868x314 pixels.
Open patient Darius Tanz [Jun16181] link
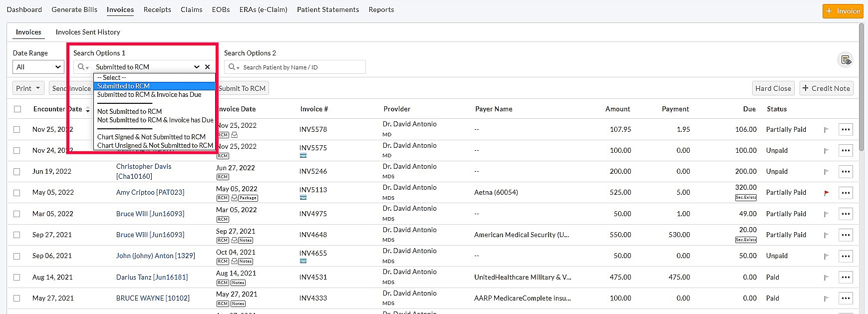(152, 277)
